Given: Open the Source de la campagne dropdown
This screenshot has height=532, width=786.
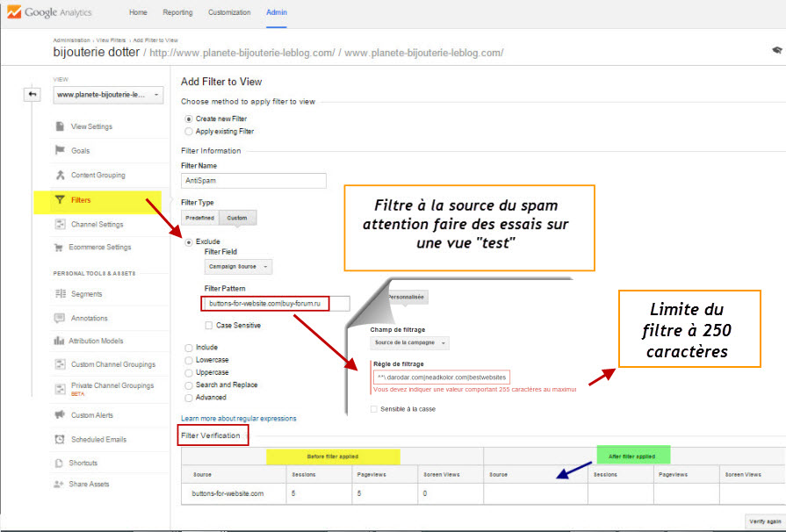Looking at the screenshot, I should (x=409, y=342).
